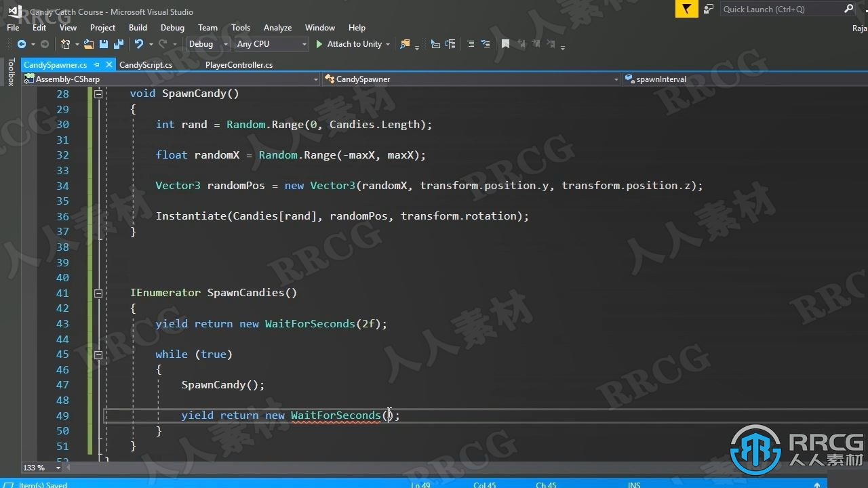Create a new project icon

65,44
